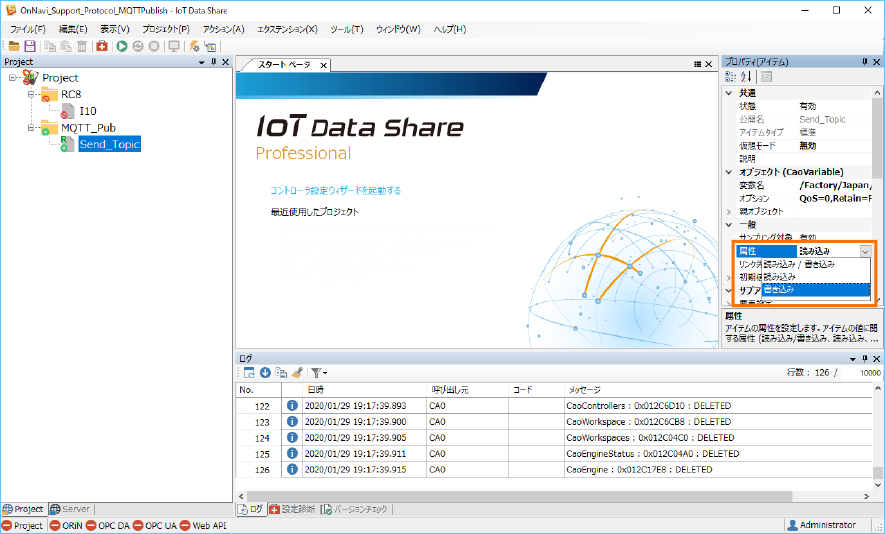Click the tab list icon beside start page

point(698,64)
